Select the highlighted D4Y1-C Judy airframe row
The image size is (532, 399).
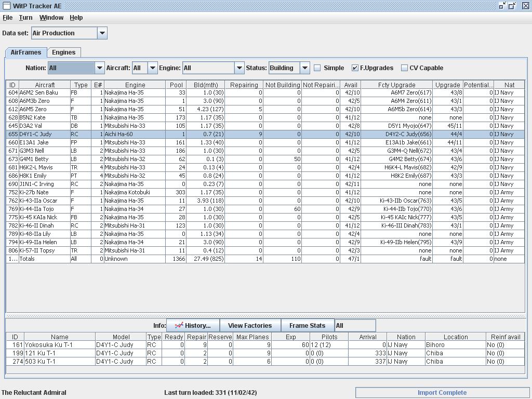pos(265,134)
